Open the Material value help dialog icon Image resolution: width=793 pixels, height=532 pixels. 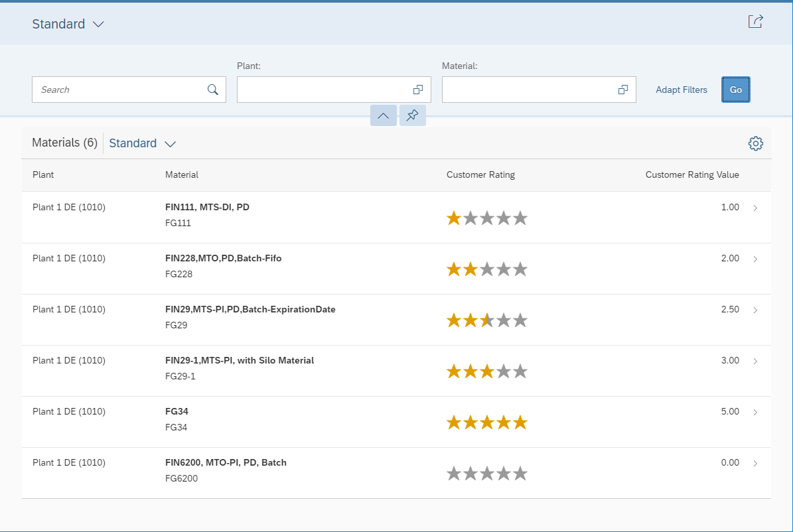coord(622,89)
